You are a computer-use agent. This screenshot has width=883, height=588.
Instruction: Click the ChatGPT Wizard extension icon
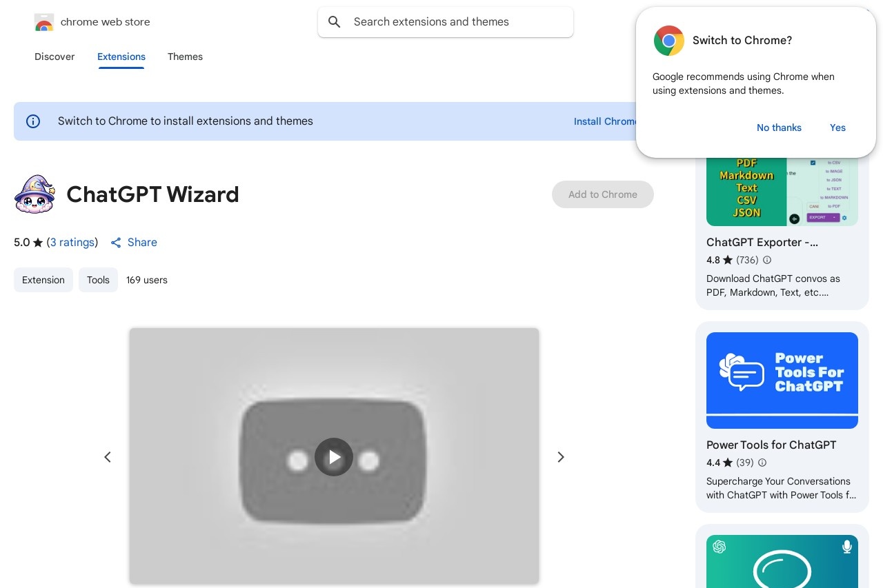(34, 194)
